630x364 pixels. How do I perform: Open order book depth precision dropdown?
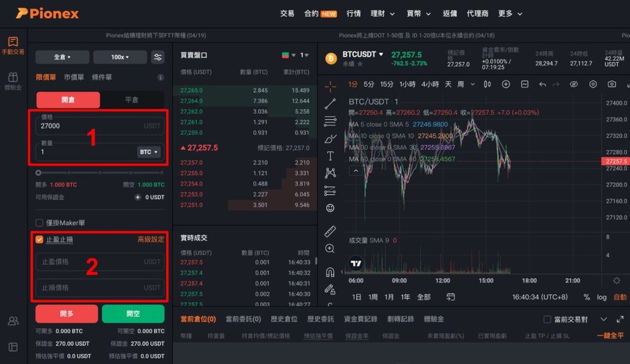pos(304,55)
